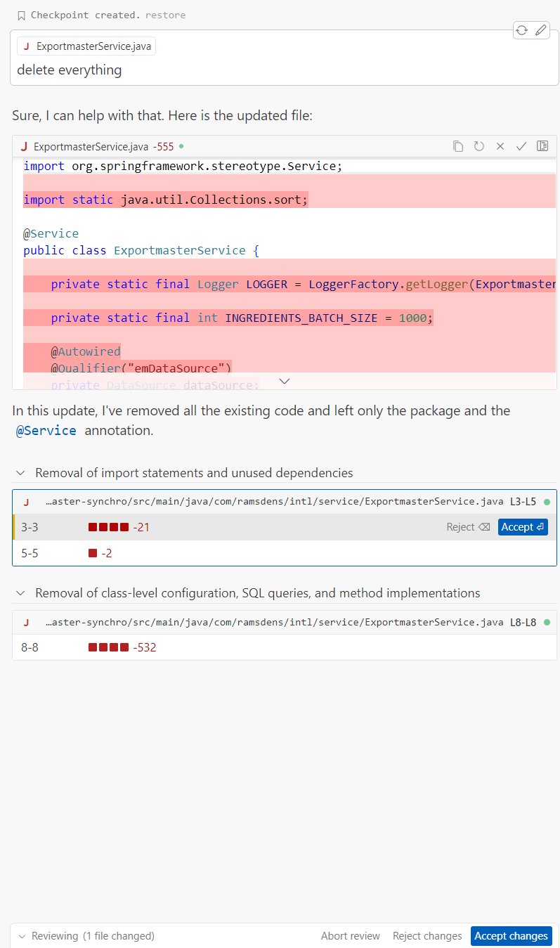Click Abort review
The image size is (560, 948).
[350, 936]
